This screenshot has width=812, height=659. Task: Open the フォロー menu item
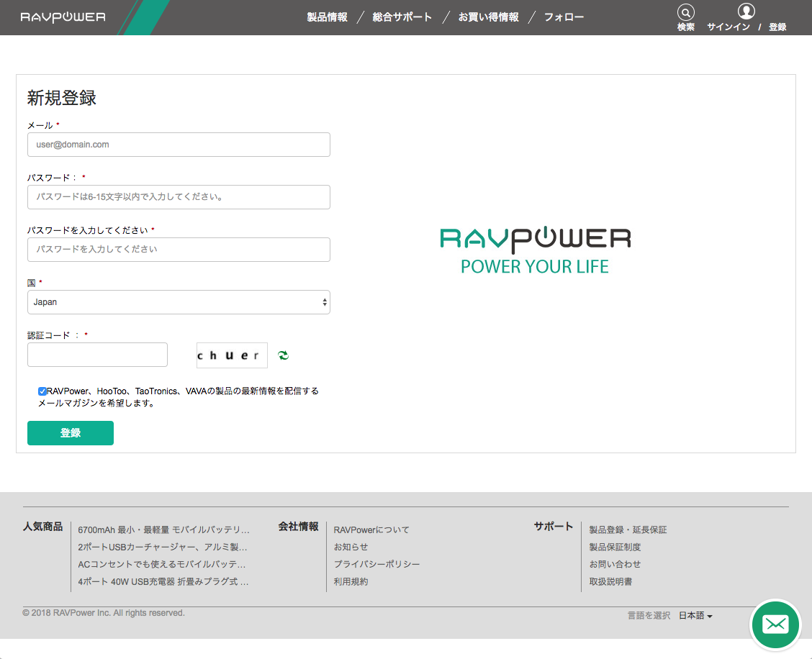tap(564, 17)
